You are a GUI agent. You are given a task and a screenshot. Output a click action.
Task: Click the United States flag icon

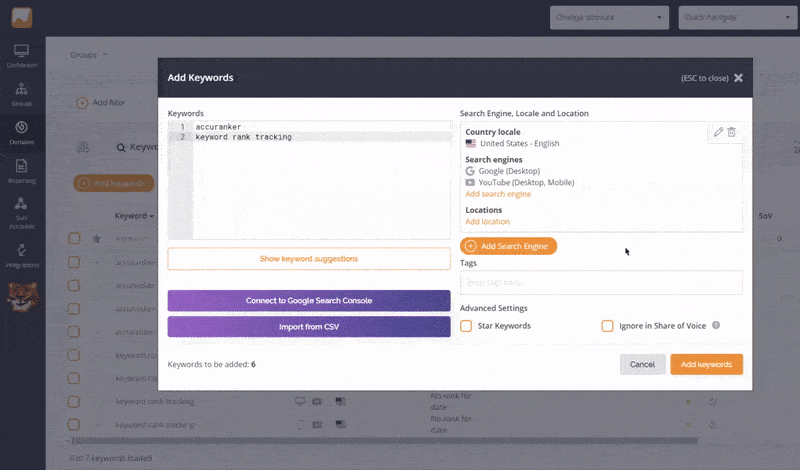click(x=470, y=143)
